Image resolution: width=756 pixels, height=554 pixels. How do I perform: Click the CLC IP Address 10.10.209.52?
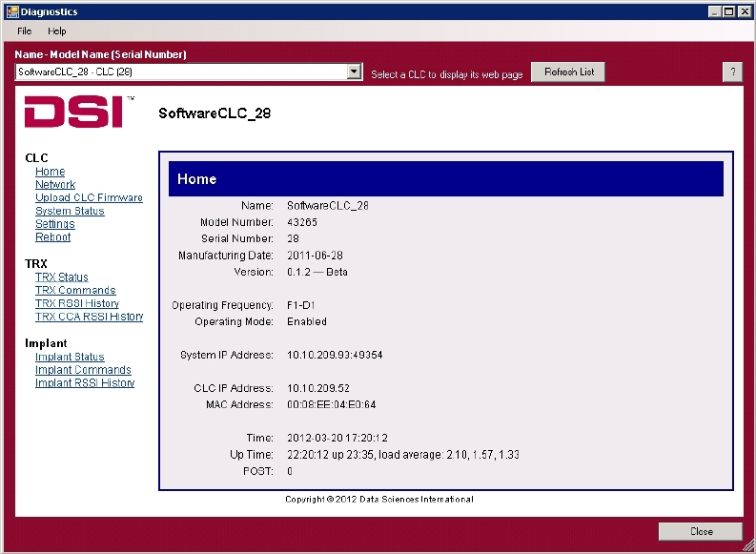(x=318, y=388)
